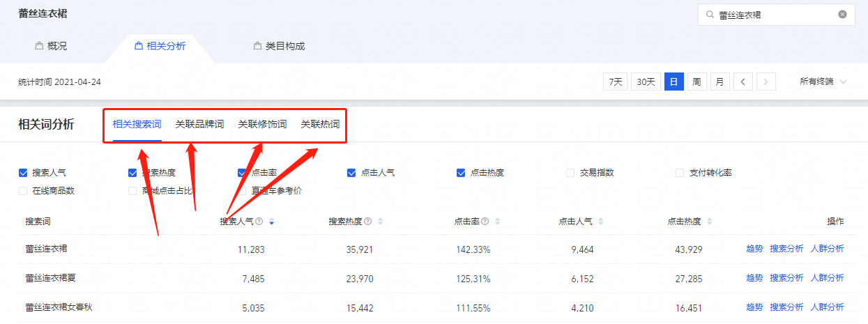Click the magnifier search icon

(x=710, y=14)
